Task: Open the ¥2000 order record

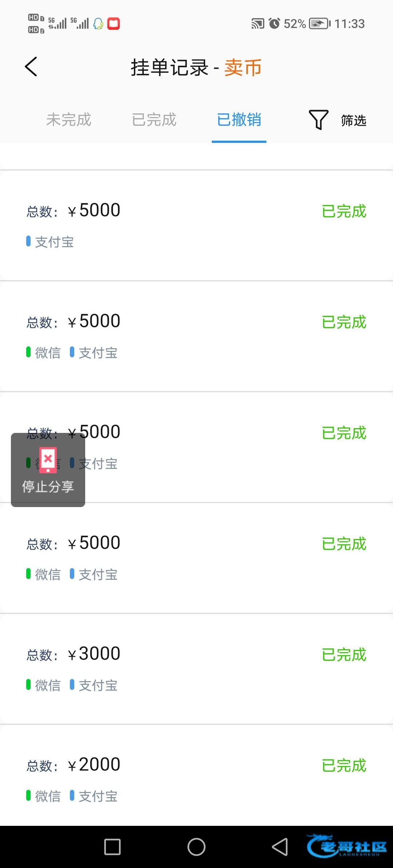Action: pyautogui.click(x=196, y=778)
